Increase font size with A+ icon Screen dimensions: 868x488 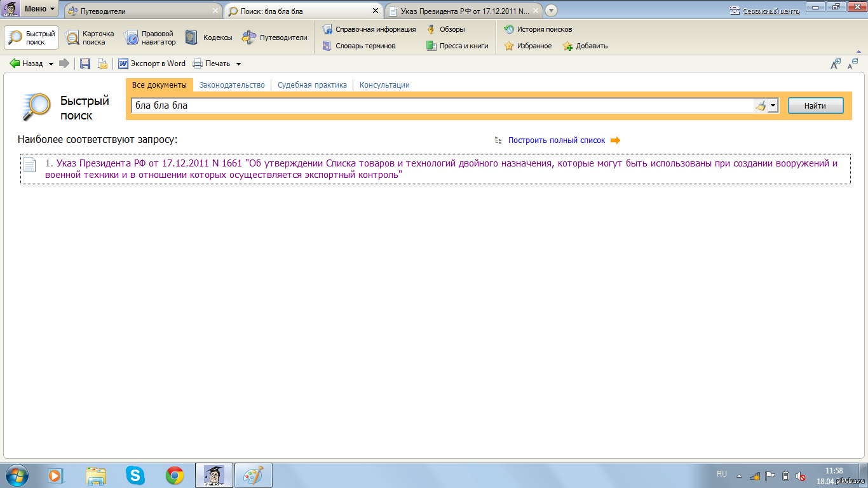836,64
